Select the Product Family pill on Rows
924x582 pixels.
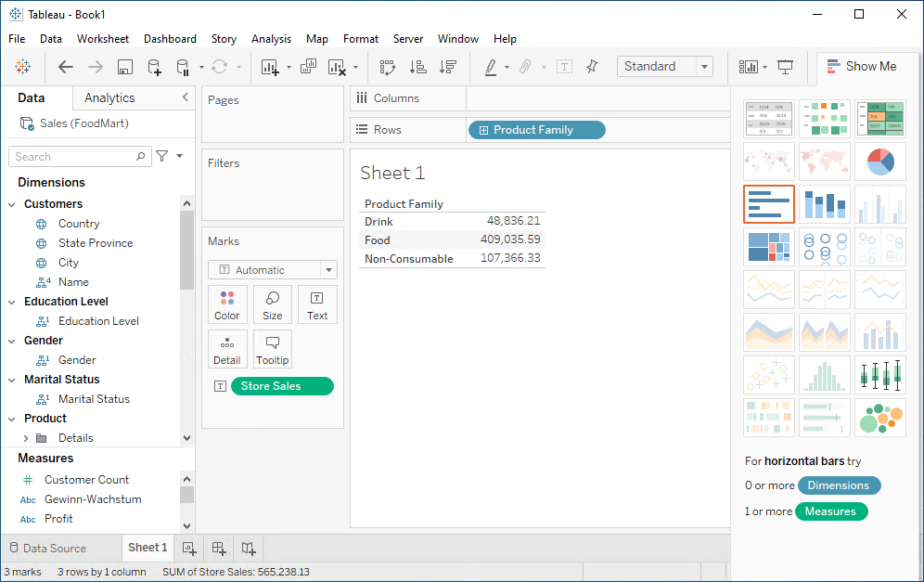point(537,130)
